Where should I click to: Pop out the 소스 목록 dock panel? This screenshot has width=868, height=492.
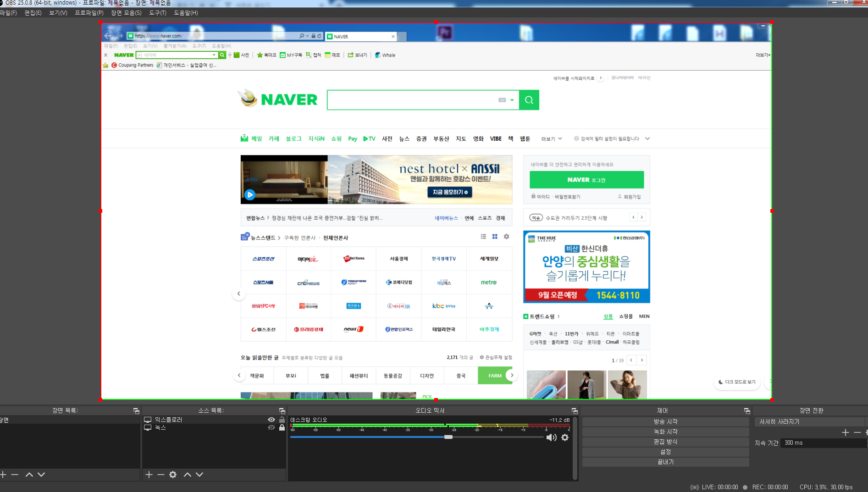pos(282,411)
